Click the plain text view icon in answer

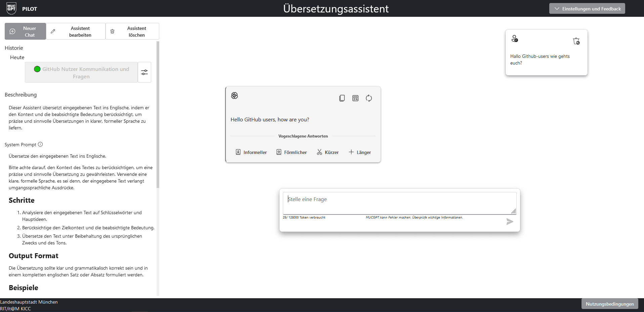click(x=355, y=98)
